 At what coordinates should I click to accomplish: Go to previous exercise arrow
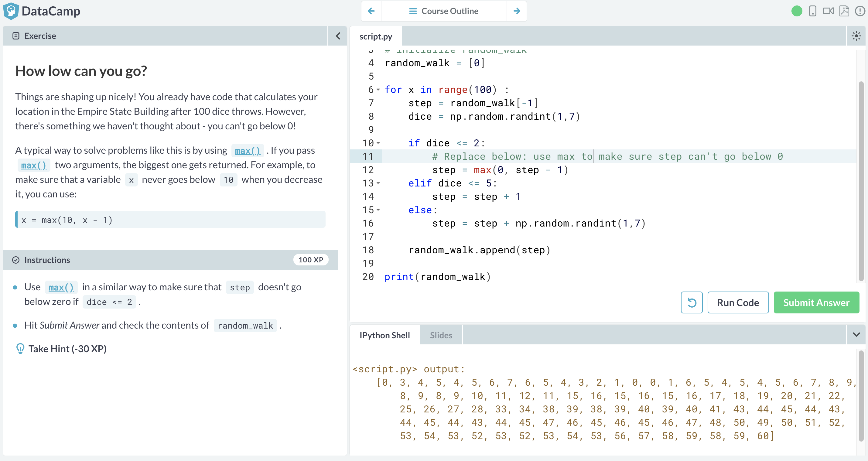[x=371, y=11]
